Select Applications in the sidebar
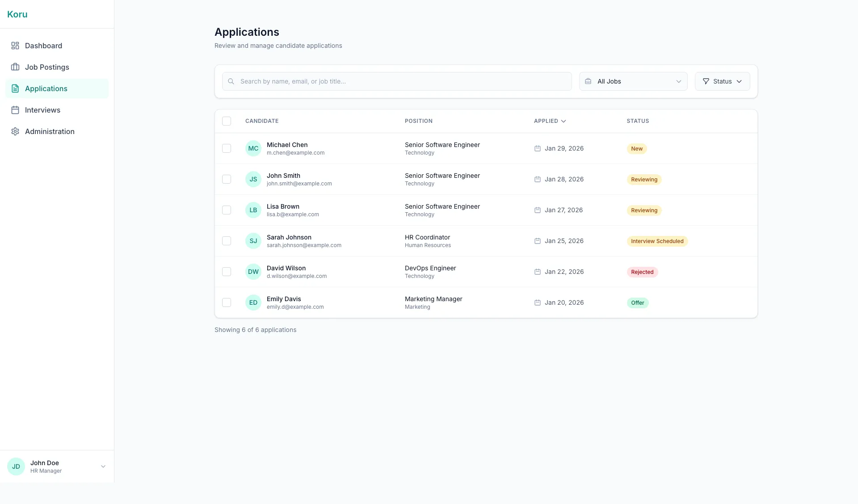Screen dimensions: 858x504 (x=57, y=88)
